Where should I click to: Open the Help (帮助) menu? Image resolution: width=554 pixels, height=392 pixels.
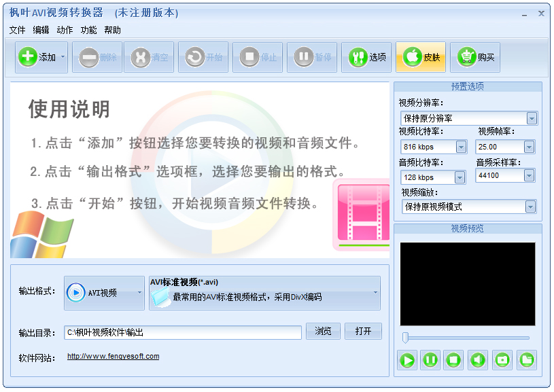click(112, 31)
